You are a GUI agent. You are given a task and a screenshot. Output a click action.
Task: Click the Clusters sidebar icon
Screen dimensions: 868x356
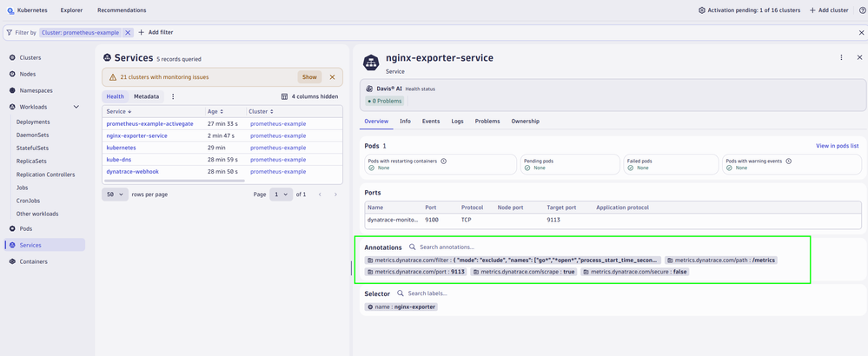[x=12, y=57]
